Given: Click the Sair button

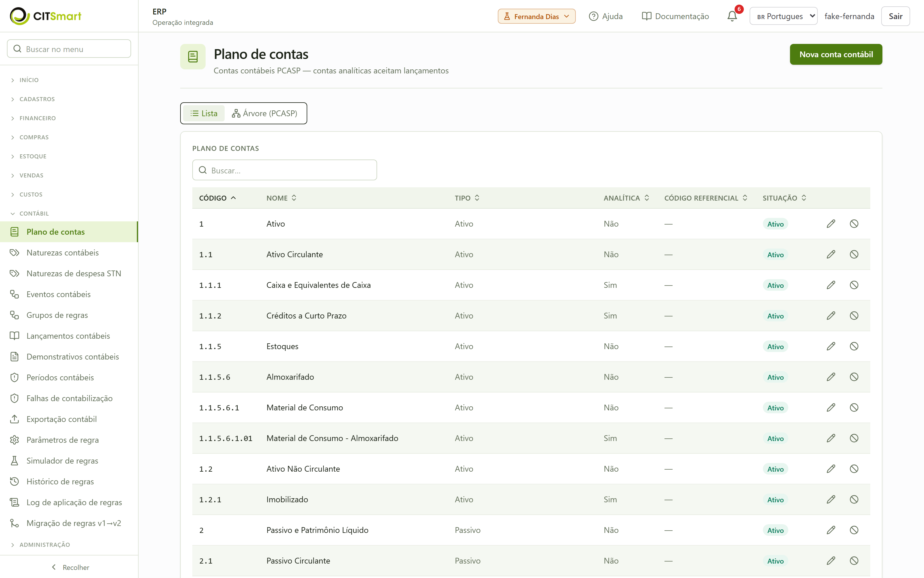Looking at the screenshot, I should (x=895, y=16).
